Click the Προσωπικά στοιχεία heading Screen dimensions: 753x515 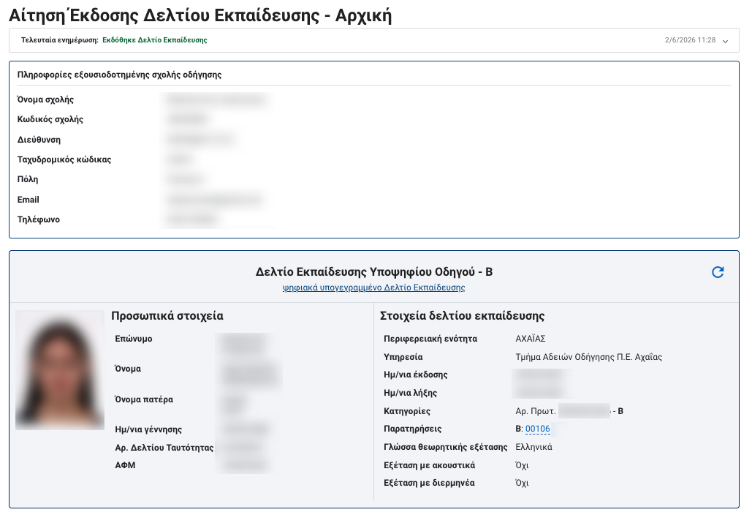(167, 316)
